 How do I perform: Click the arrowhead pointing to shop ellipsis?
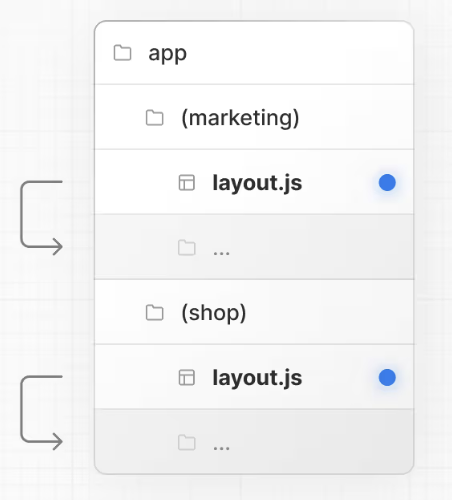57,442
